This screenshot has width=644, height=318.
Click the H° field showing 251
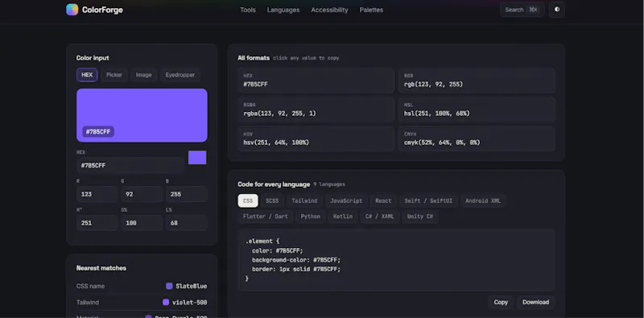click(97, 223)
